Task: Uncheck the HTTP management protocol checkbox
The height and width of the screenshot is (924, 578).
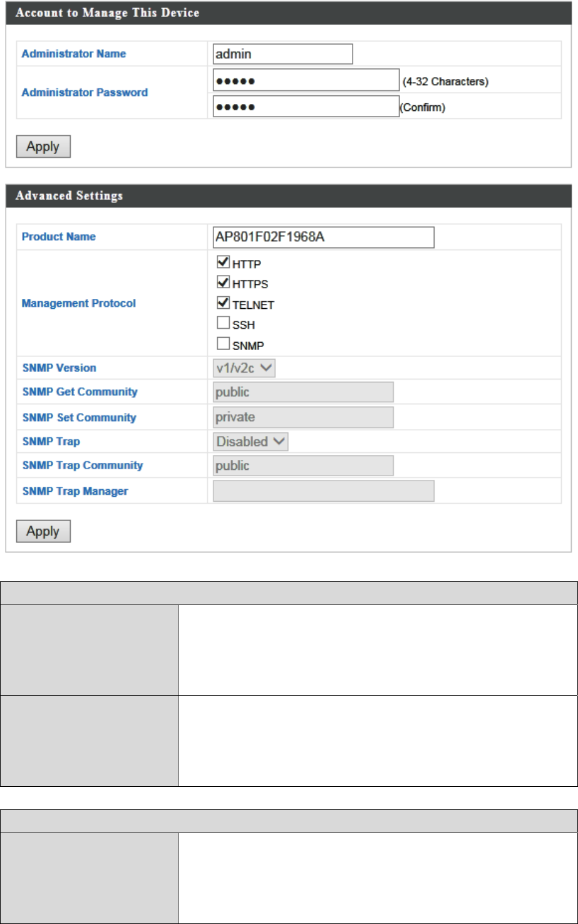Action: point(222,263)
